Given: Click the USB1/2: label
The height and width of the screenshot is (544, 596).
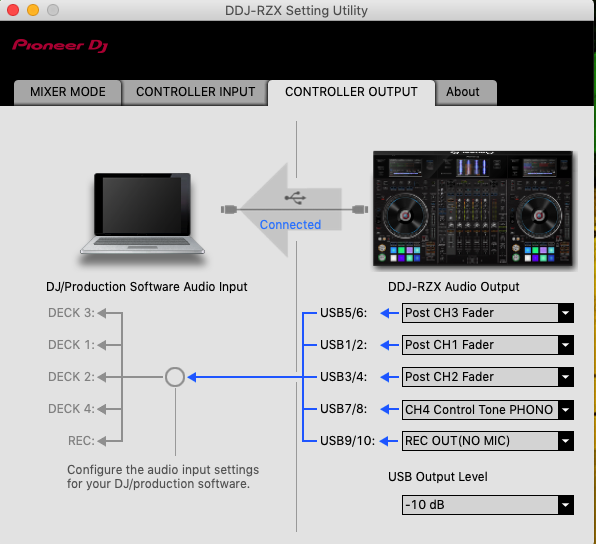Looking at the screenshot, I should coord(344,345).
